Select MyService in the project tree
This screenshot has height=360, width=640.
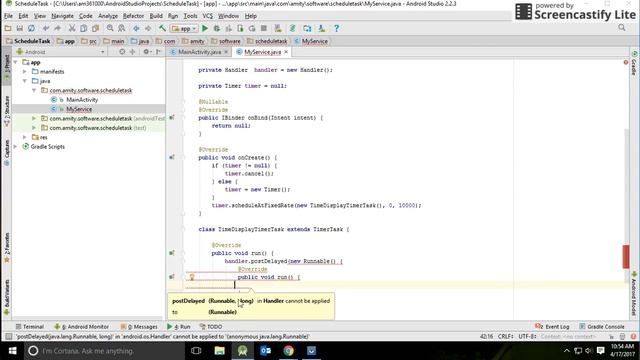(x=79, y=109)
